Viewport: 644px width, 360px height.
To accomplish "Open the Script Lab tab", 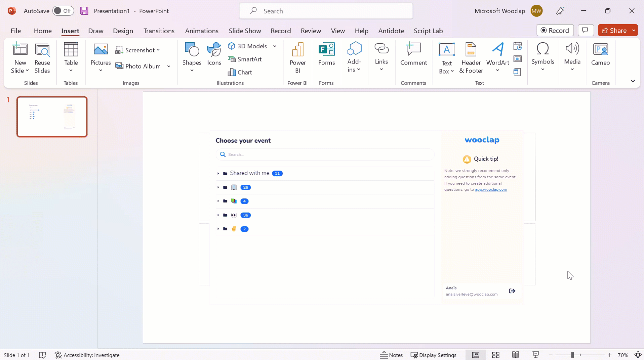I will pyautogui.click(x=428, y=31).
